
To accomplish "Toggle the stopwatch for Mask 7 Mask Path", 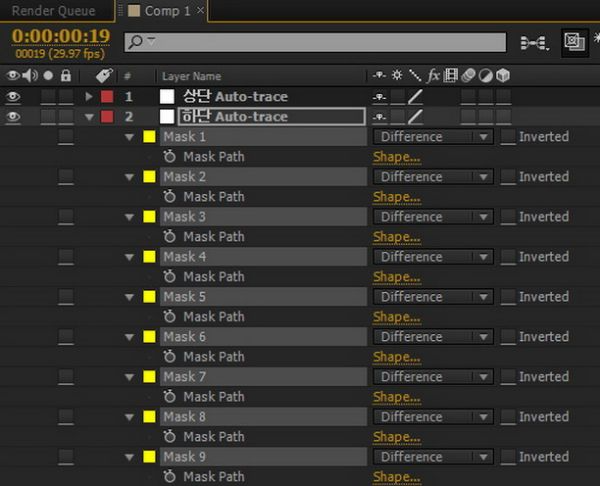I will pos(169,396).
